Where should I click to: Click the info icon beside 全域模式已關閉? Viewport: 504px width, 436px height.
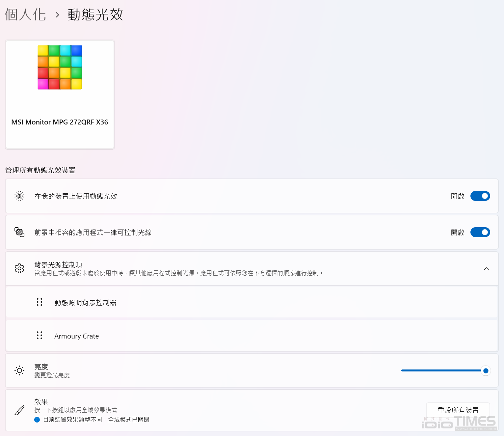coord(37,419)
